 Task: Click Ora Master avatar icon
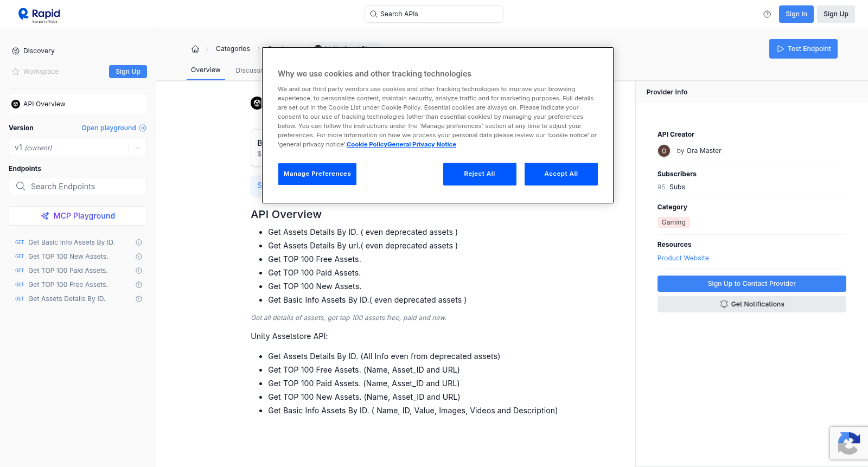664,151
